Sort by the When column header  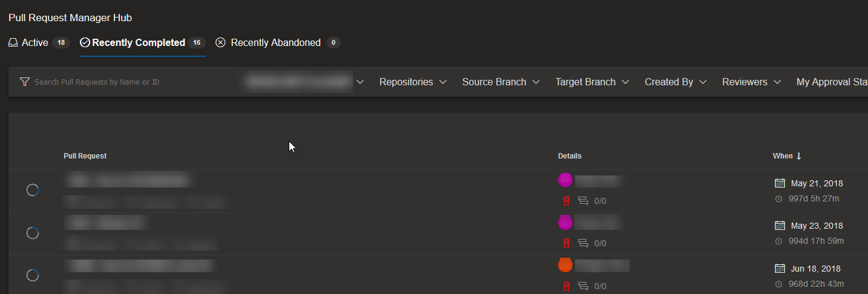(x=787, y=156)
